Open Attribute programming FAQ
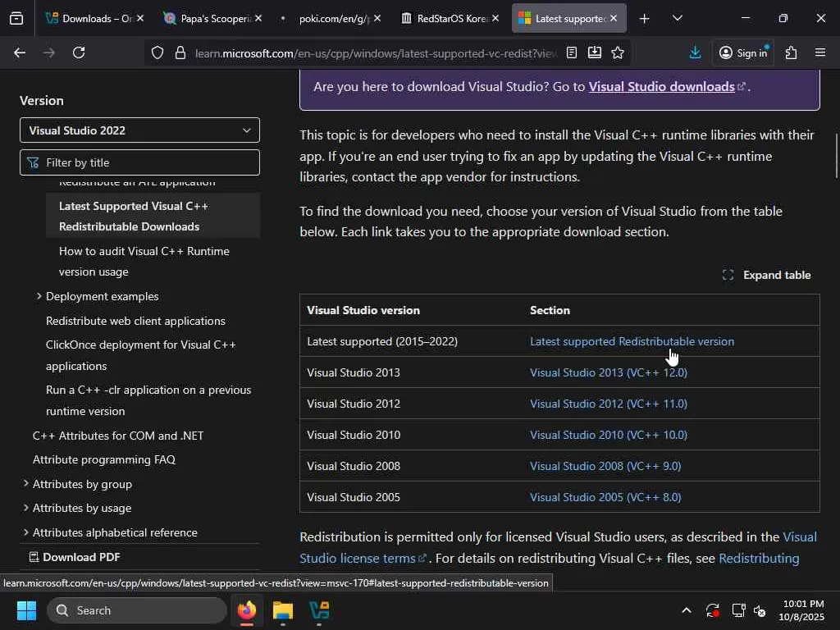Screen dimensions: 840x630 104,459
